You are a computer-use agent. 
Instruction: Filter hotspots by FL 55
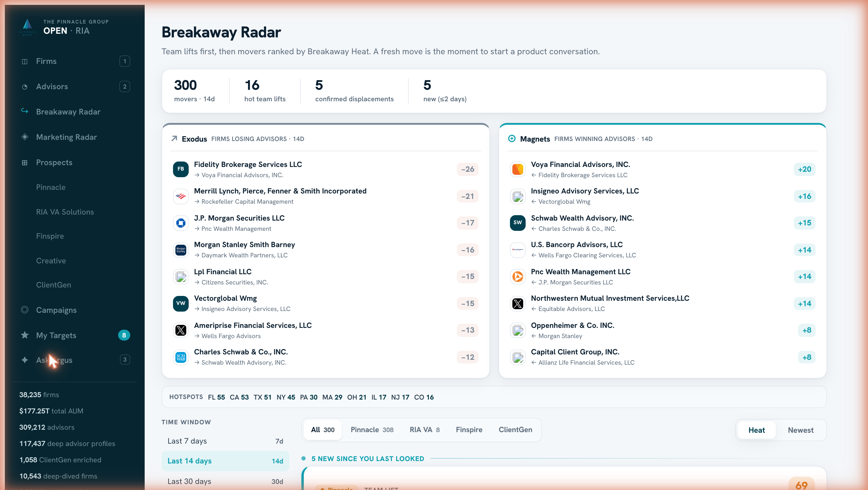point(216,397)
